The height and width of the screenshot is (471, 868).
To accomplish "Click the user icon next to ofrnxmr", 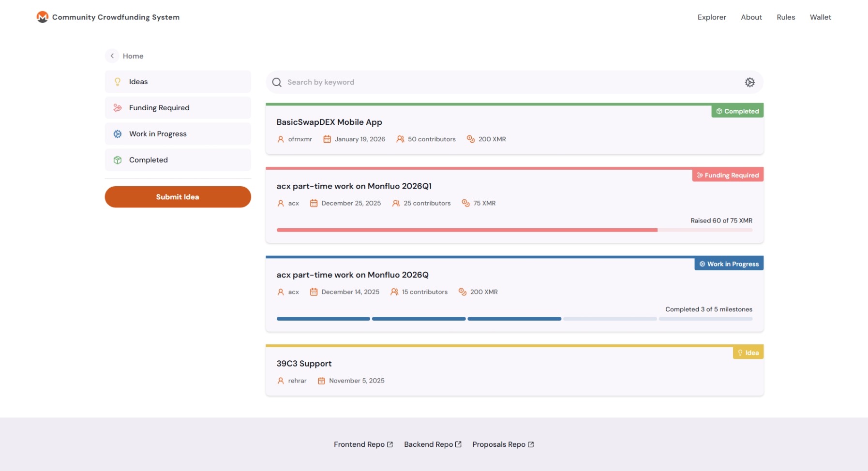I will 281,139.
